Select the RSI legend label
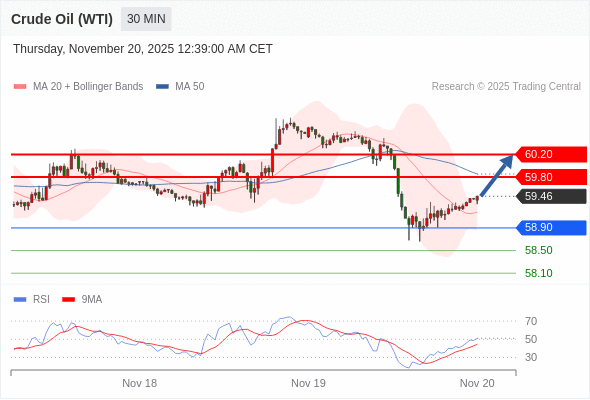 click(x=41, y=300)
